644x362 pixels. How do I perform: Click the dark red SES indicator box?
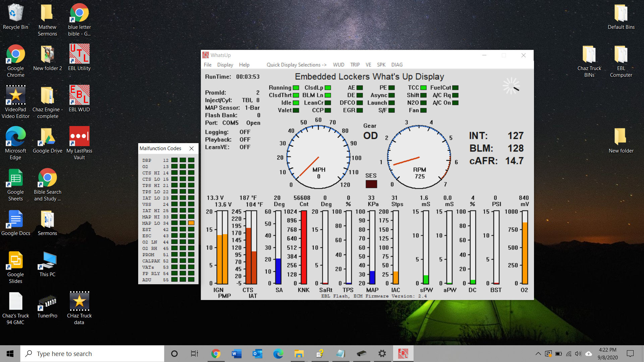[371, 184]
